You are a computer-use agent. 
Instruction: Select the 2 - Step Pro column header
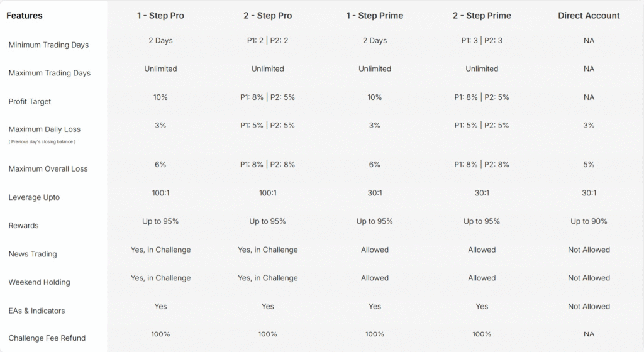[x=268, y=16]
